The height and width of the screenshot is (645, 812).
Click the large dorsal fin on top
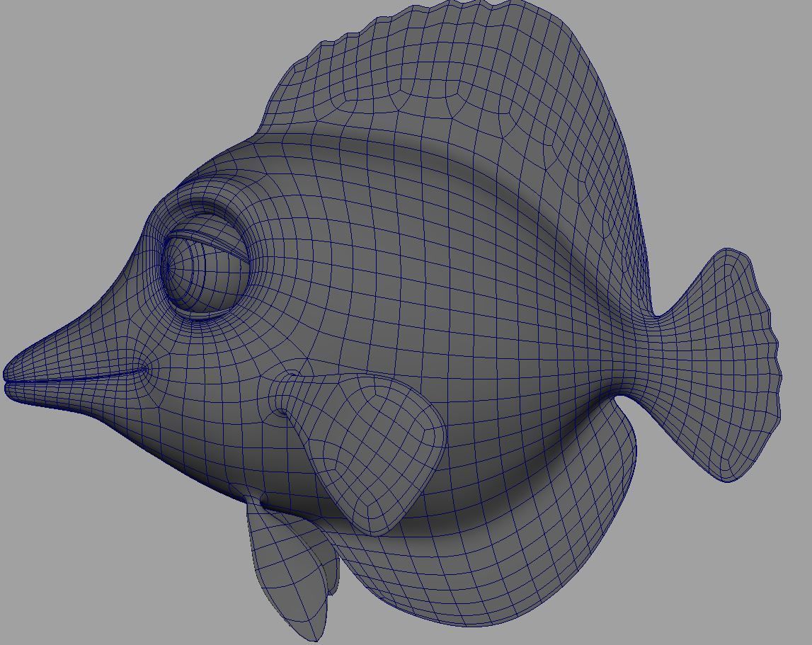click(466, 103)
